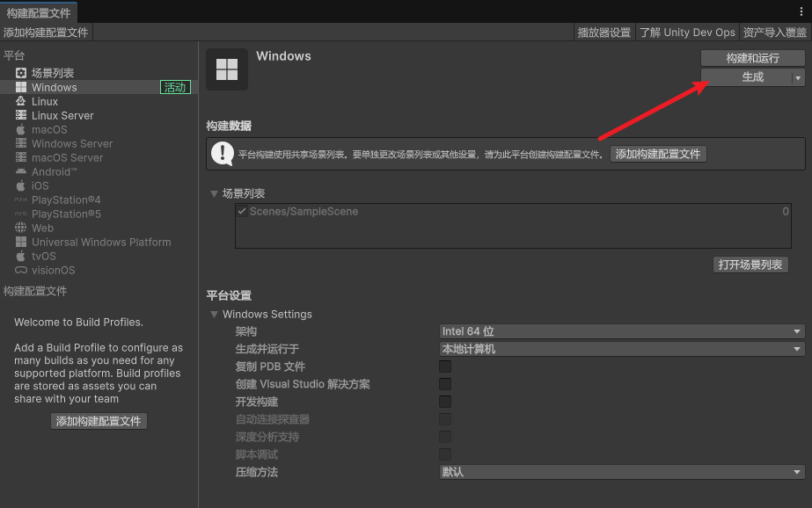Collapse the 场景列表 foldout
812x508 pixels.
(x=214, y=193)
